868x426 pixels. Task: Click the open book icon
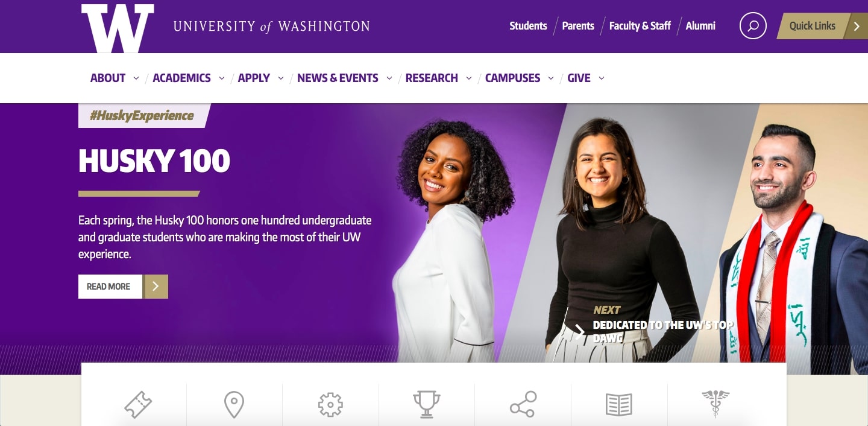618,404
